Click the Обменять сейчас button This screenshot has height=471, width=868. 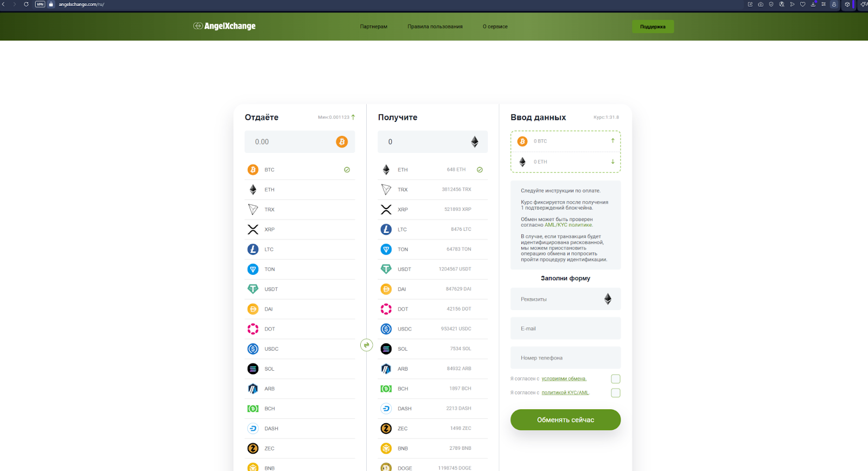565,420
